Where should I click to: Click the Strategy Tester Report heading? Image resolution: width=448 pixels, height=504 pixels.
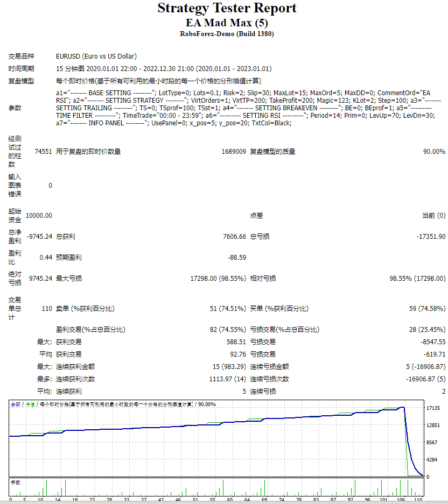(x=227, y=8)
